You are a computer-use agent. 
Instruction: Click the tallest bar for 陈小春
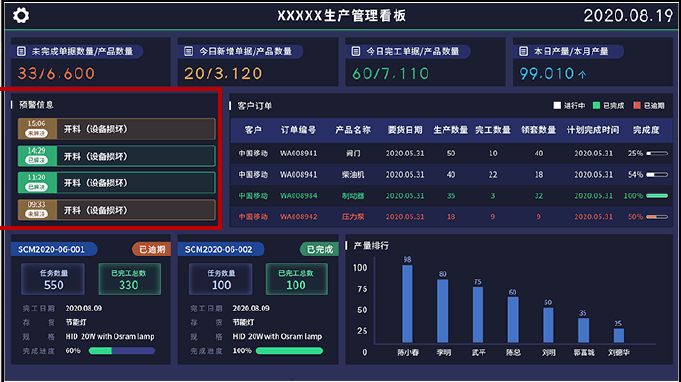[407, 303]
